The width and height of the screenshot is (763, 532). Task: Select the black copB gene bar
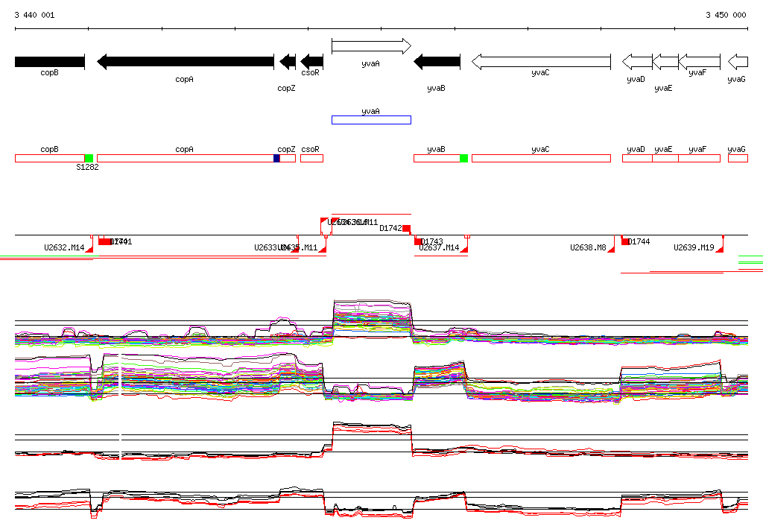pyautogui.click(x=50, y=62)
